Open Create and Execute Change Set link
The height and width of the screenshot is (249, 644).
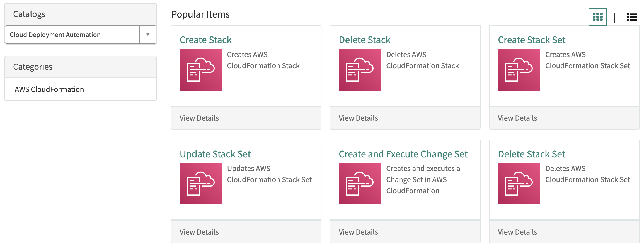403,154
